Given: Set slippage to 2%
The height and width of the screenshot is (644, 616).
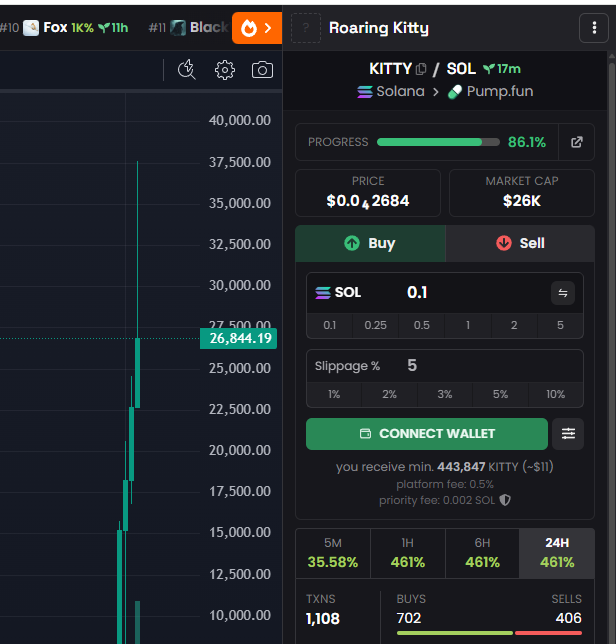Looking at the screenshot, I should point(389,394).
